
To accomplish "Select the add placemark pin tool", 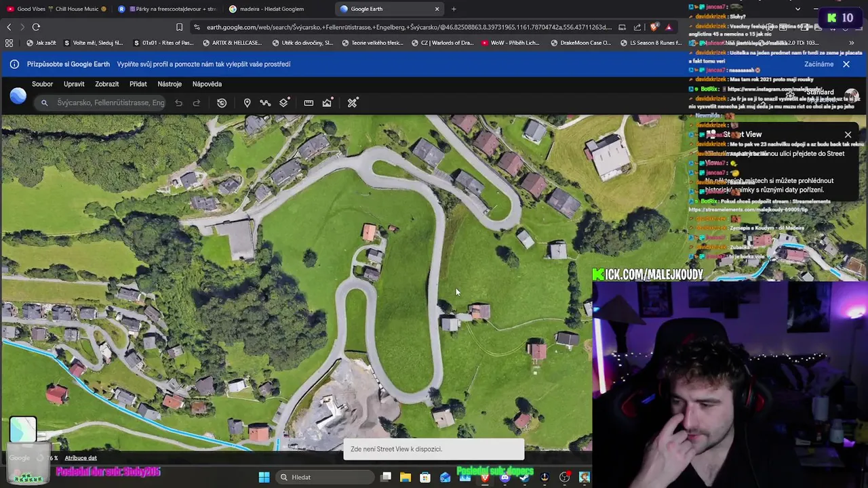I will (x=247, y=103).
